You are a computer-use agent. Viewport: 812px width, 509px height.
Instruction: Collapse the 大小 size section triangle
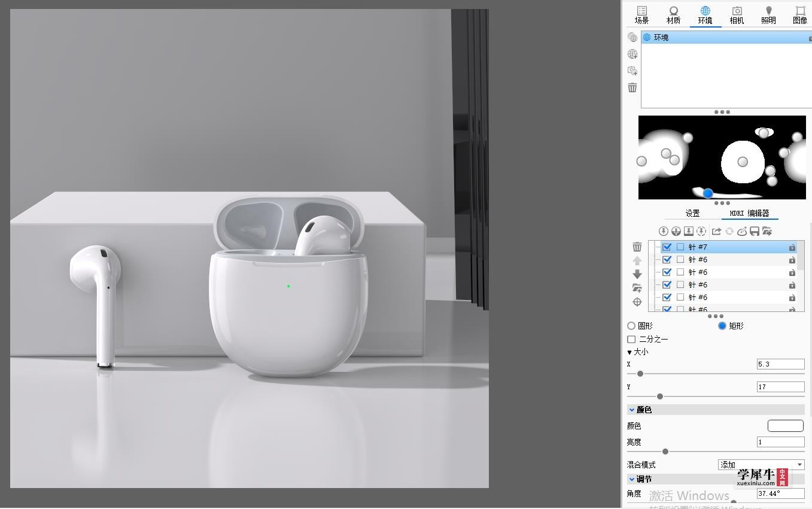[629, 352]
